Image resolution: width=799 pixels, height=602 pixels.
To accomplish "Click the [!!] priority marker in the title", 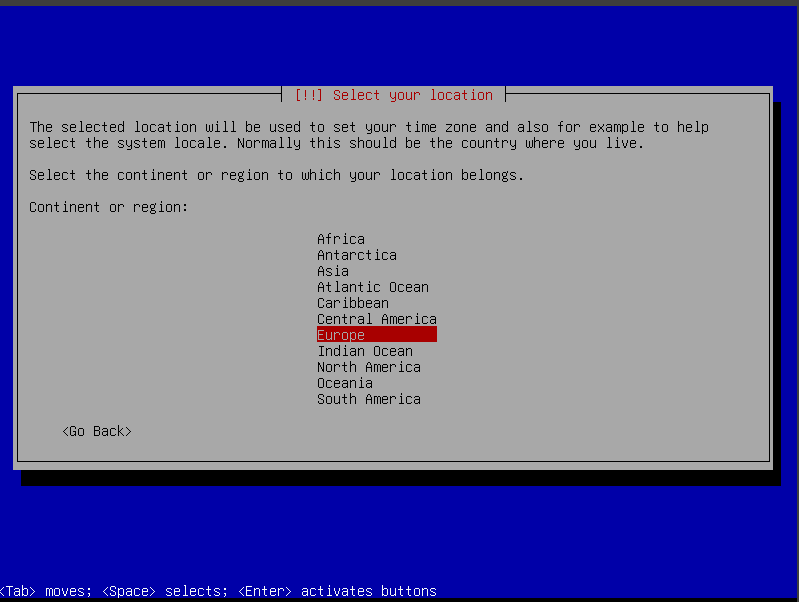I will pos(309,95).
